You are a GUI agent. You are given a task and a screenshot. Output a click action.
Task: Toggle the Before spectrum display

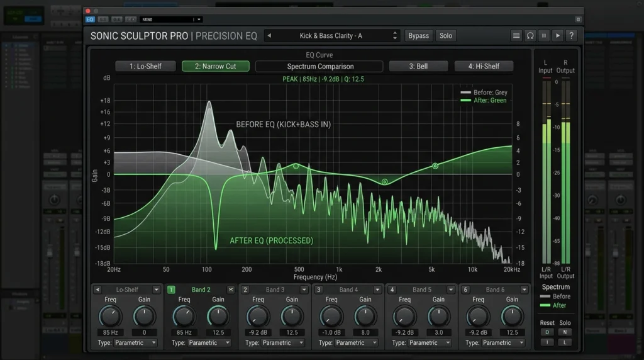[555, 296]
